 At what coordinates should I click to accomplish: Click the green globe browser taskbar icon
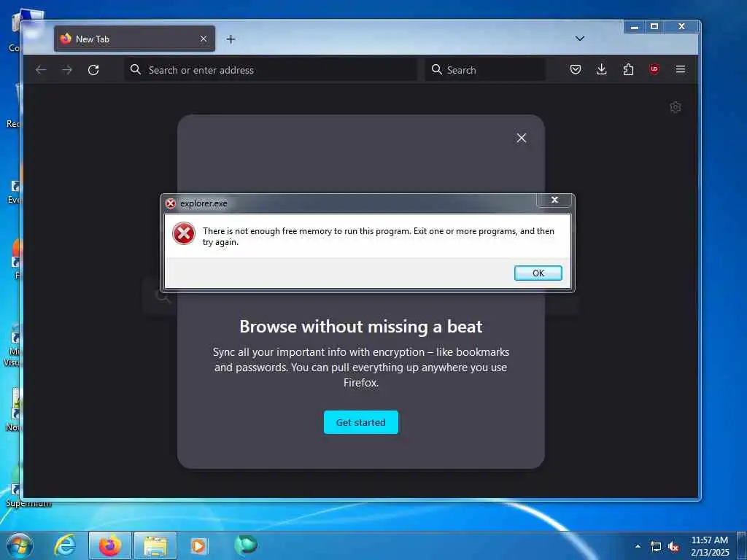[x=246, y=545]
